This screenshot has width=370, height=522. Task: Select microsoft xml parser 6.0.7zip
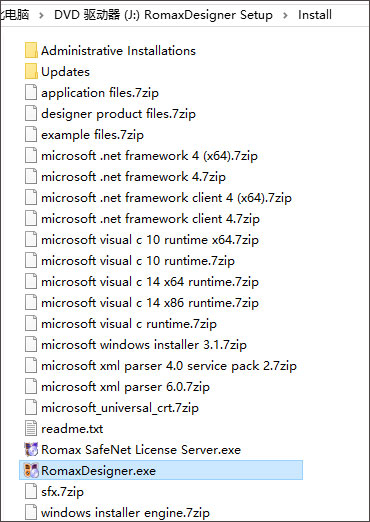click(125, 387)
